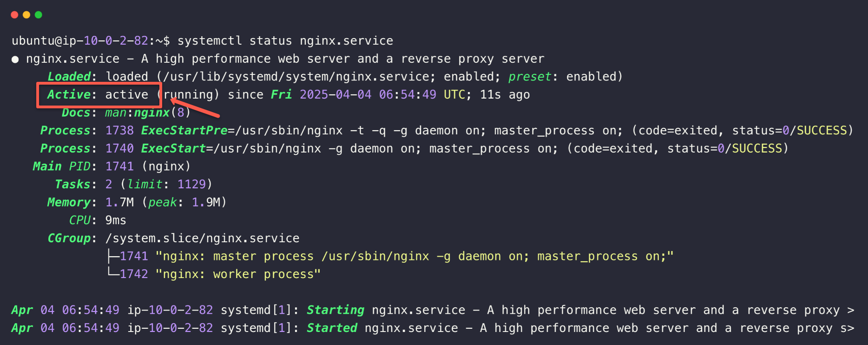Click 'Starting' in the first log line

335,311
